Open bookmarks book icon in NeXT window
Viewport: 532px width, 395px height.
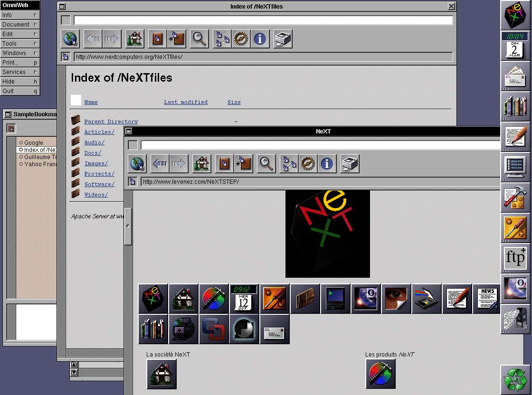pos(224,164)
